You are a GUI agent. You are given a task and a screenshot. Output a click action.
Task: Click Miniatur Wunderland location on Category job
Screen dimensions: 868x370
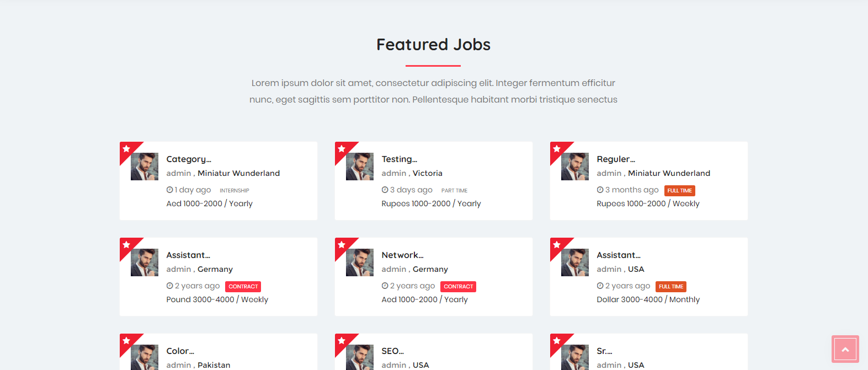coord(239,173)
